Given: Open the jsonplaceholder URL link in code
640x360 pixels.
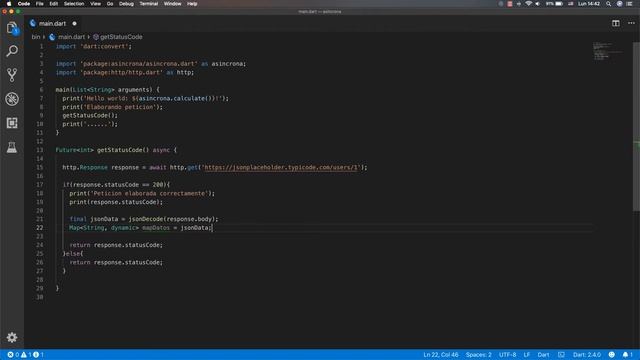Looking at the screenshot, I should click(281, 167).
